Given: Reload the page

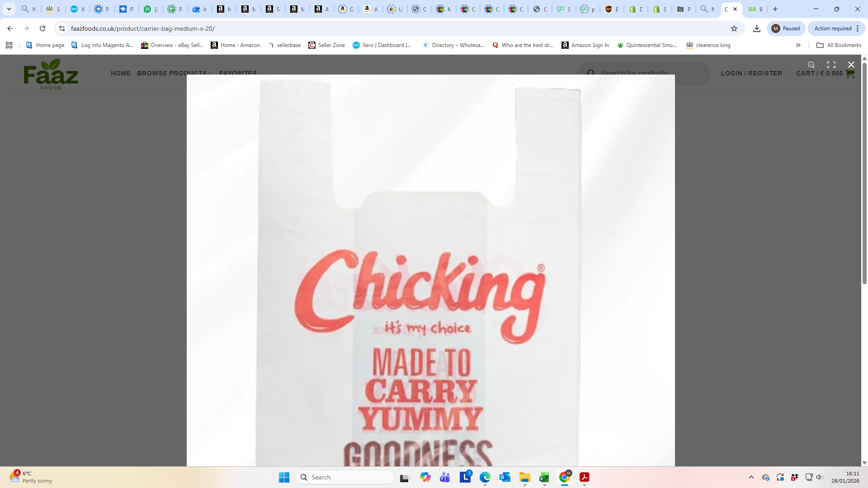Looking at the screenshot, I should pos(42,28).
